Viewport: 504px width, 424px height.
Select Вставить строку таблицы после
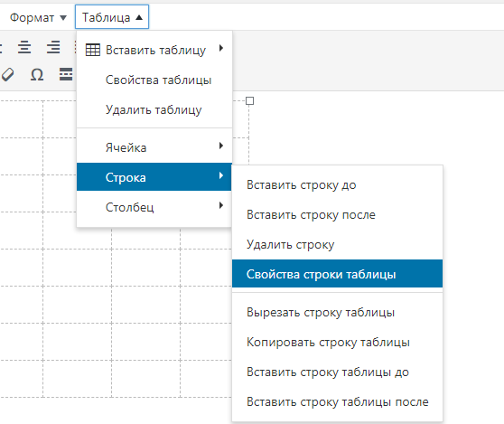337,401
